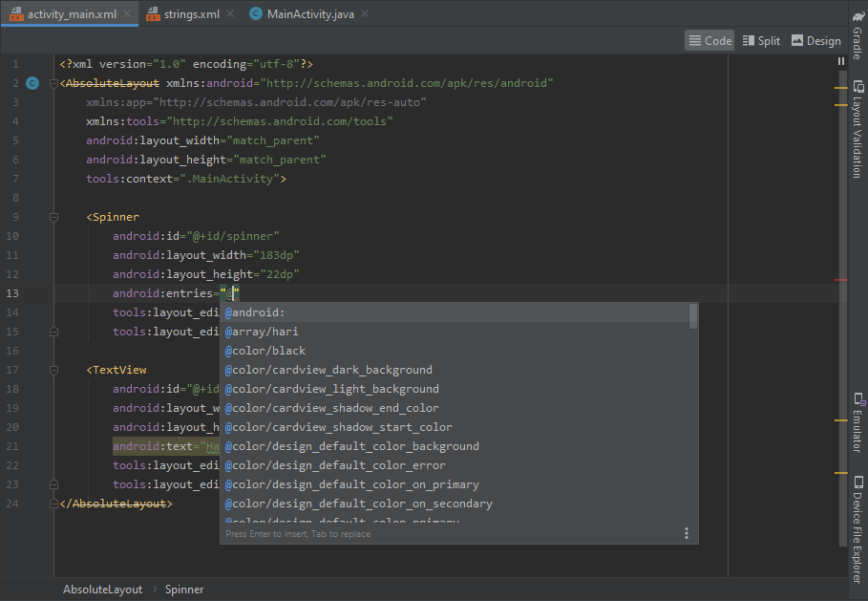Choose @color/cardview_dark_background suggestion
The image size is (868, 601).
[x=455, y=370]
